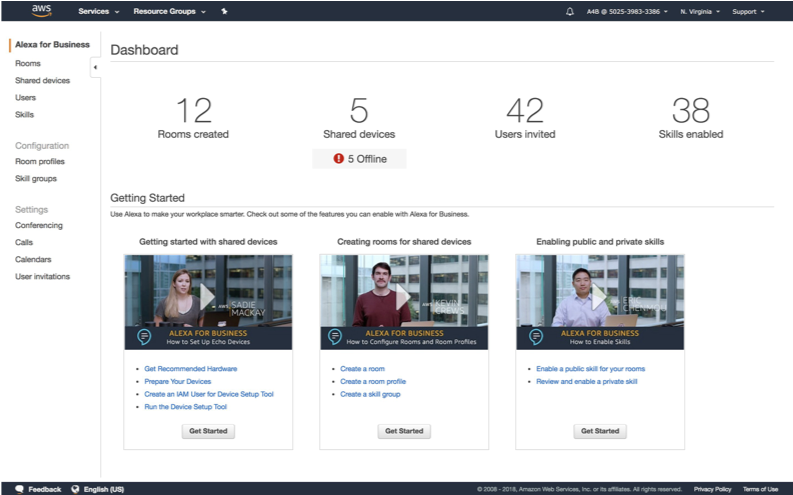Click the AWS logo home icon
This screenshot has width=793, height=495.
coord(41,11)
